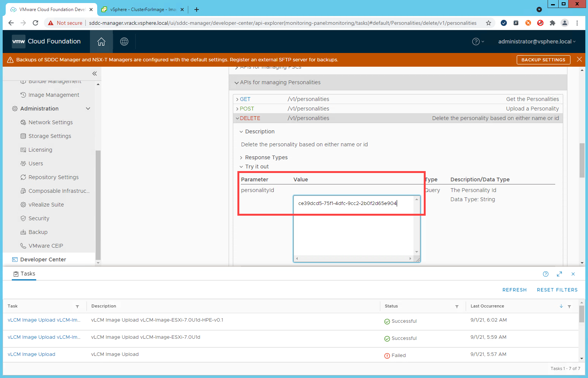
Task: Click text area horizontal scrollbar
Action: coord(354,258)
